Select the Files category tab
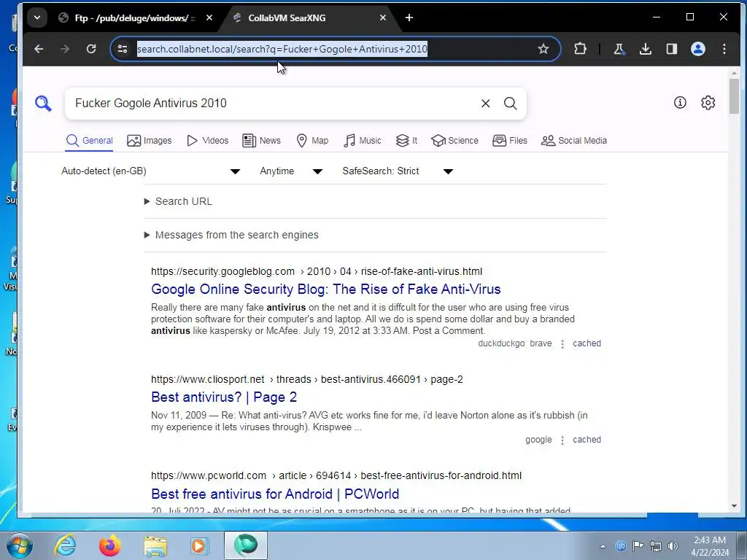The width and height of the screenshot is (747, 560). tap(510, 141)
